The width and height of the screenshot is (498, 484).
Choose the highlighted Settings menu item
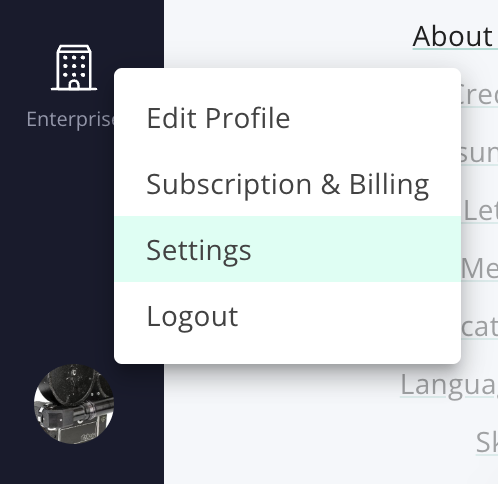[x=287, y=249]
